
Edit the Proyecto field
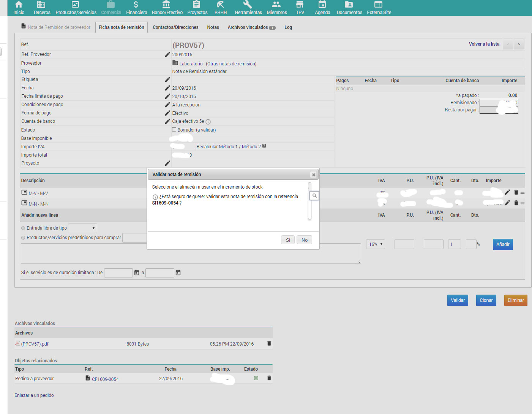pyautogui.click(x=167, y=163)
